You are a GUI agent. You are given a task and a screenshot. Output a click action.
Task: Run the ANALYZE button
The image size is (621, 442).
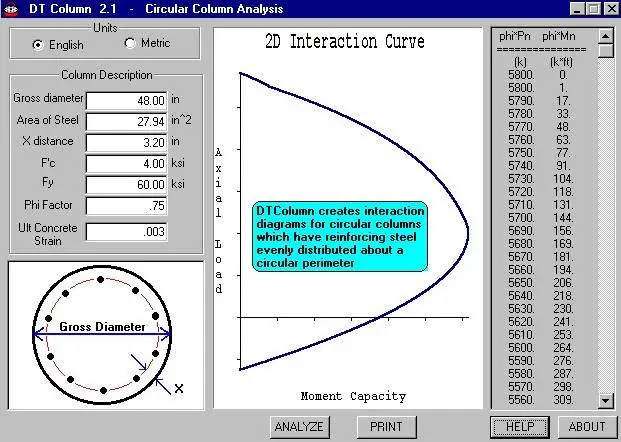point(299,427)
